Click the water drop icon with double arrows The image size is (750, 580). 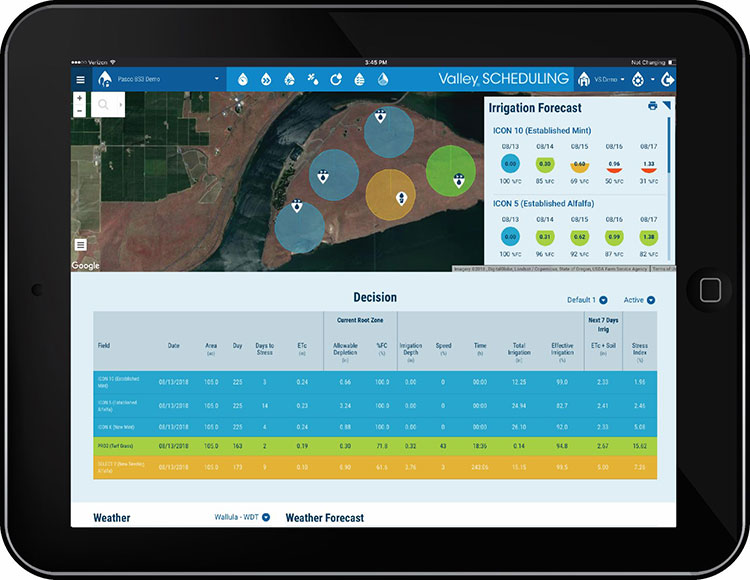(266, 79)
